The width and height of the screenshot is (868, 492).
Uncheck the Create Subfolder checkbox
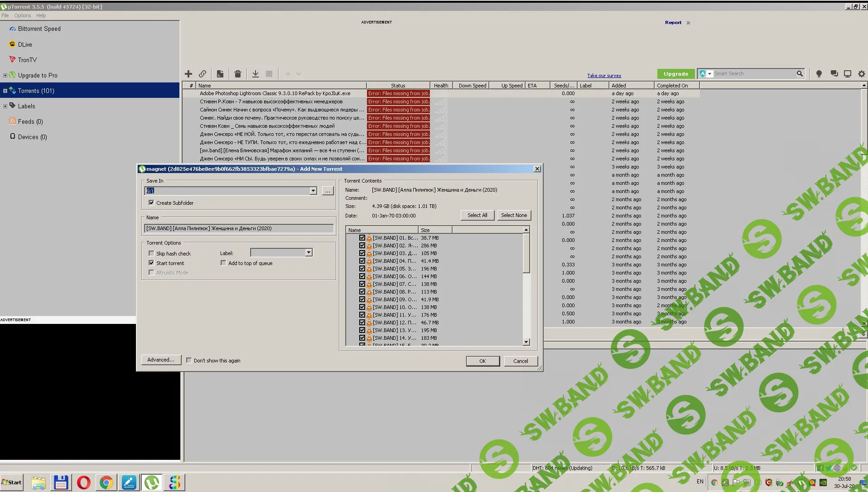[x=151, y=203]
